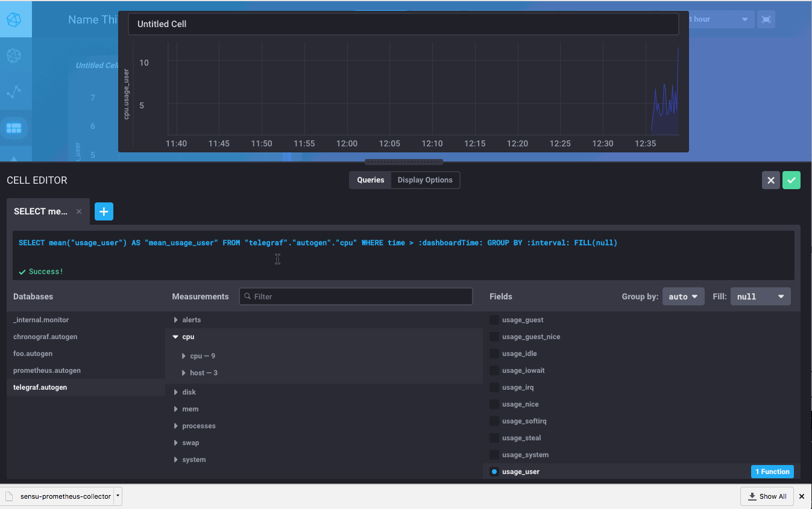Check the usage_system field
The image size is (812, 509).
[x=494, y=455]
